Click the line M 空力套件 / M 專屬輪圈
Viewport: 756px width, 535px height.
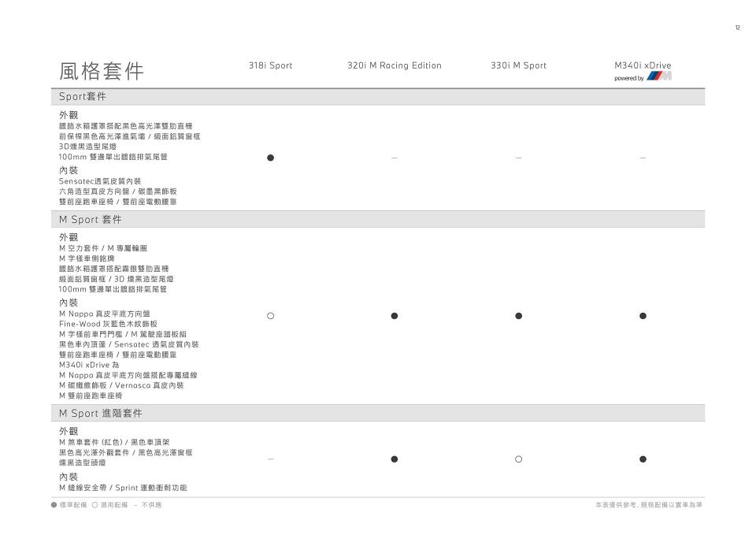(103, 248)
